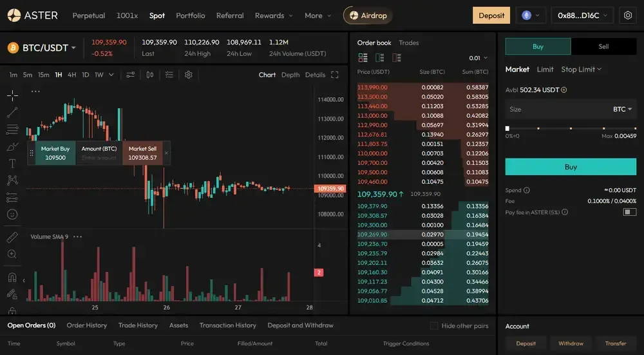The image size is (644, 355).
Task: Select the trend line drawing tool
Action: click(x=12, y=113)
